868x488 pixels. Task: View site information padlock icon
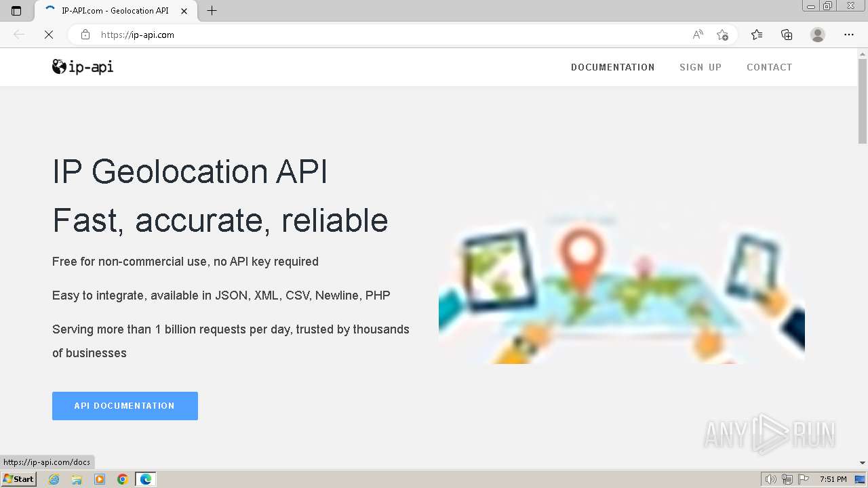[x=85, y=35]
